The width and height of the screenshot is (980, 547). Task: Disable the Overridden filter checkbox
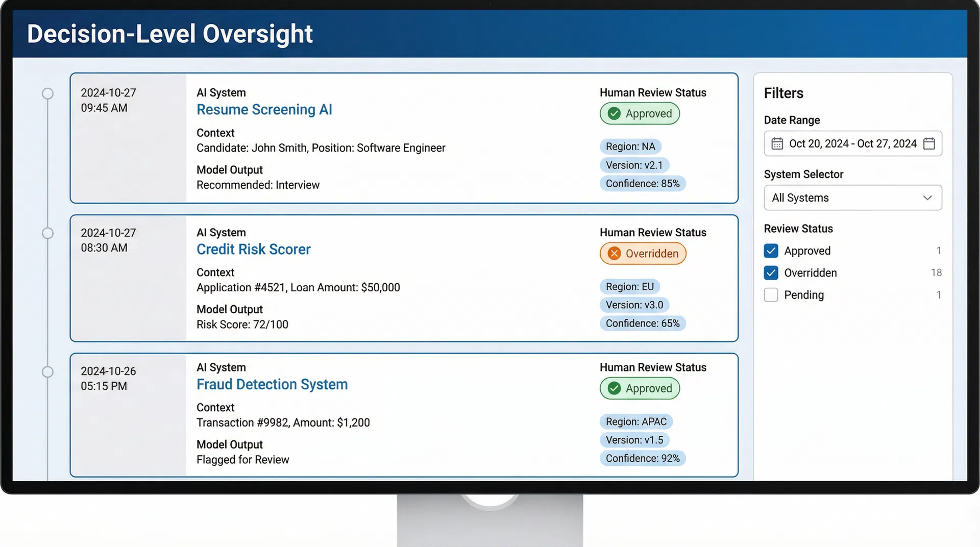[x=771, y=272]
